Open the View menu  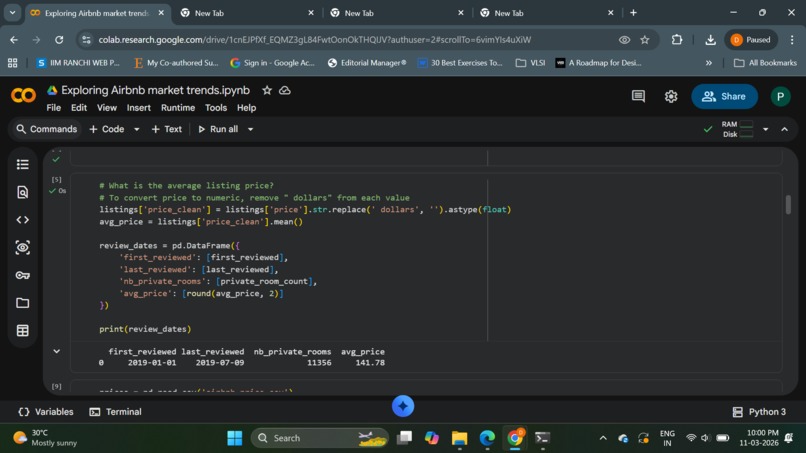pyautogui.click(x=106, y=108)
